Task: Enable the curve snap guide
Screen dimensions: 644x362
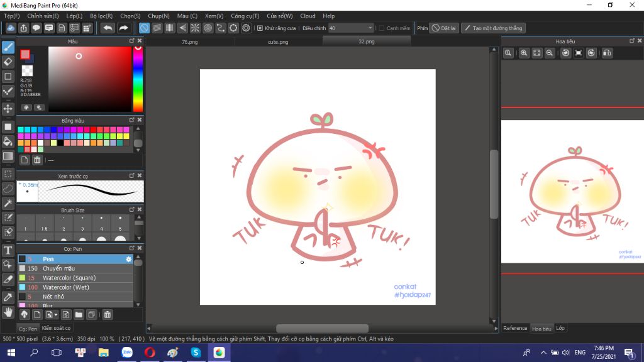Action: pyautogui.click(x=221, y=28)
